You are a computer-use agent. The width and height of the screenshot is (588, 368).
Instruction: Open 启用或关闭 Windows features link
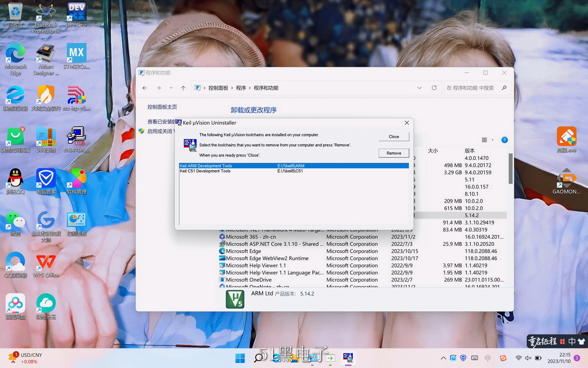pyautogui.click(x=161, y=131)
